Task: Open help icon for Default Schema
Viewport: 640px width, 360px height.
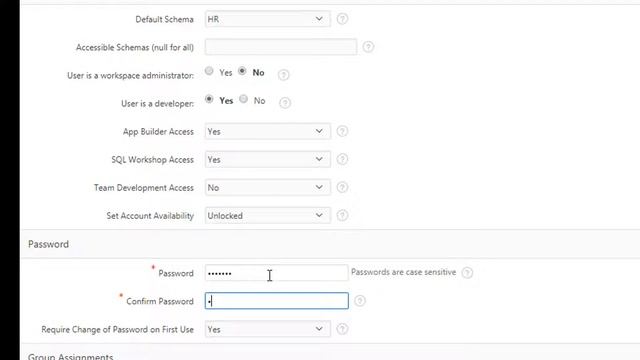Action: coord(342,19)
